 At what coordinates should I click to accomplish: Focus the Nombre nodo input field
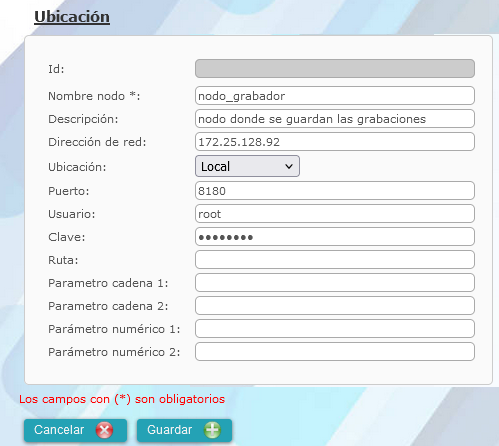tap(335, 96)
